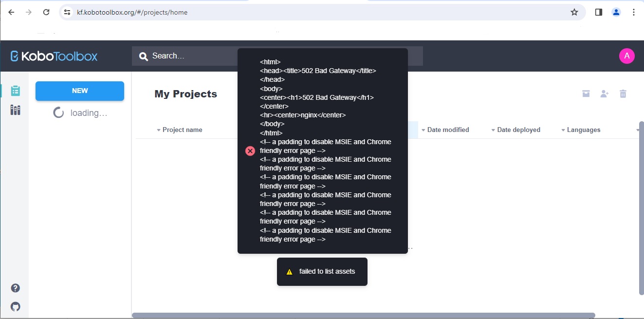Open the account avatar circle labeled A
The image size is (644, 319).
(626, 56)
